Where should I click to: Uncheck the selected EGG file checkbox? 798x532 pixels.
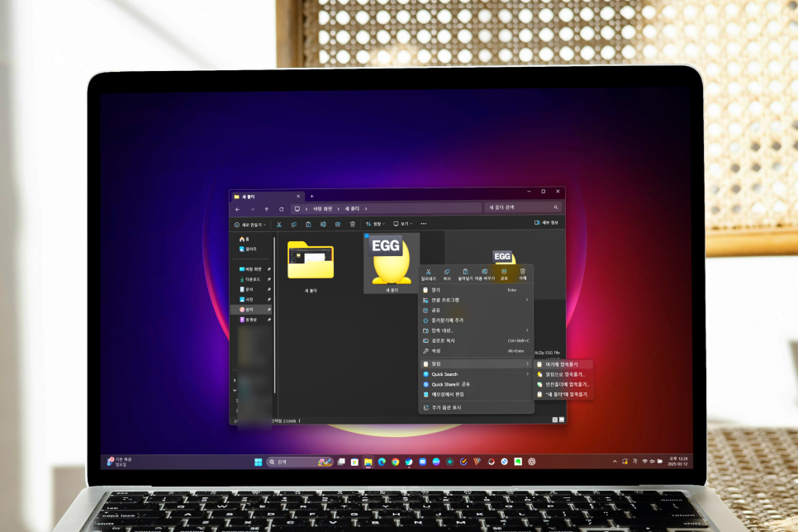(367, 235)
